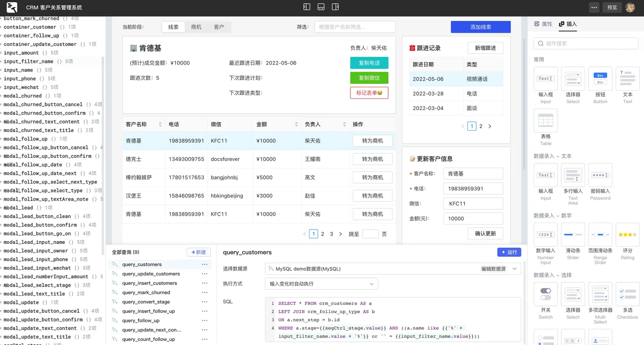Select the 客户 stage segment
644x345 pixels.
pos(219,27)
